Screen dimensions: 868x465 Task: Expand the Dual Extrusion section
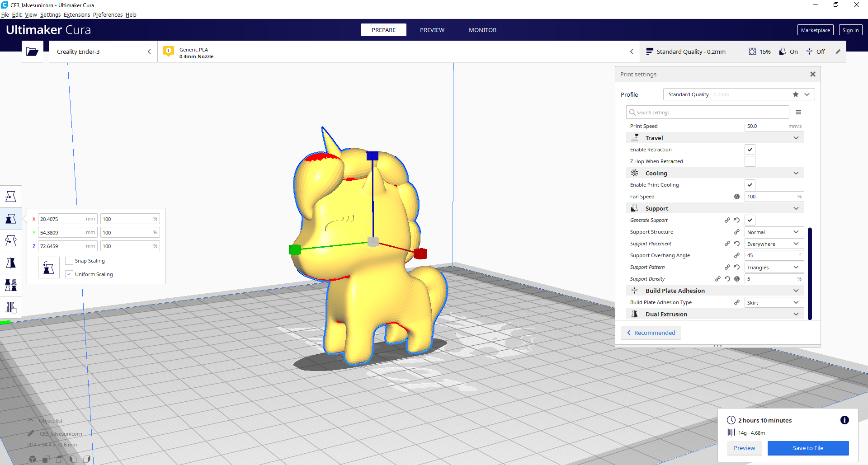pyautogui.click(x=715, y=314)
